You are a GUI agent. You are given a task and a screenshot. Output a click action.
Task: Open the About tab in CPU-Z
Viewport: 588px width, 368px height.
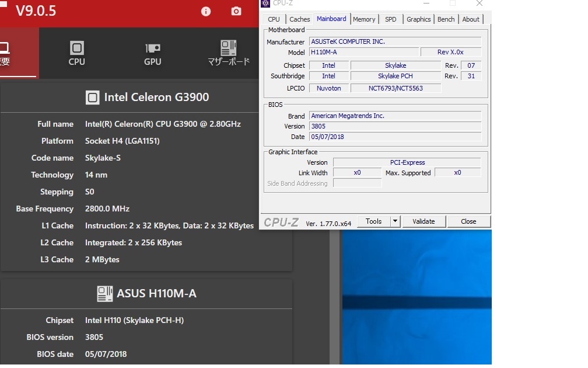click(470, 19)
